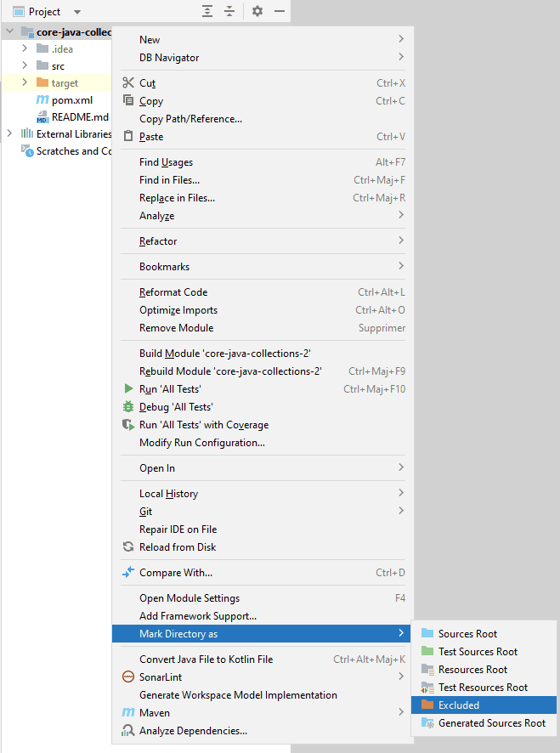Viewport: 560px width, 753px height.
Task: Click the External Libraries bars icon
Action: tap(27, 133)
